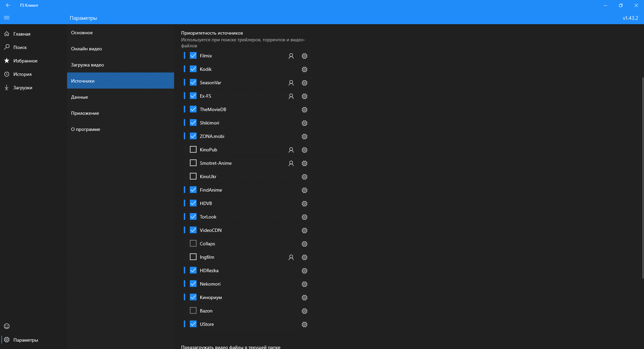Open UStore settings gear
The height and width of the screenshot is (349, 644).
pos(305,325)
